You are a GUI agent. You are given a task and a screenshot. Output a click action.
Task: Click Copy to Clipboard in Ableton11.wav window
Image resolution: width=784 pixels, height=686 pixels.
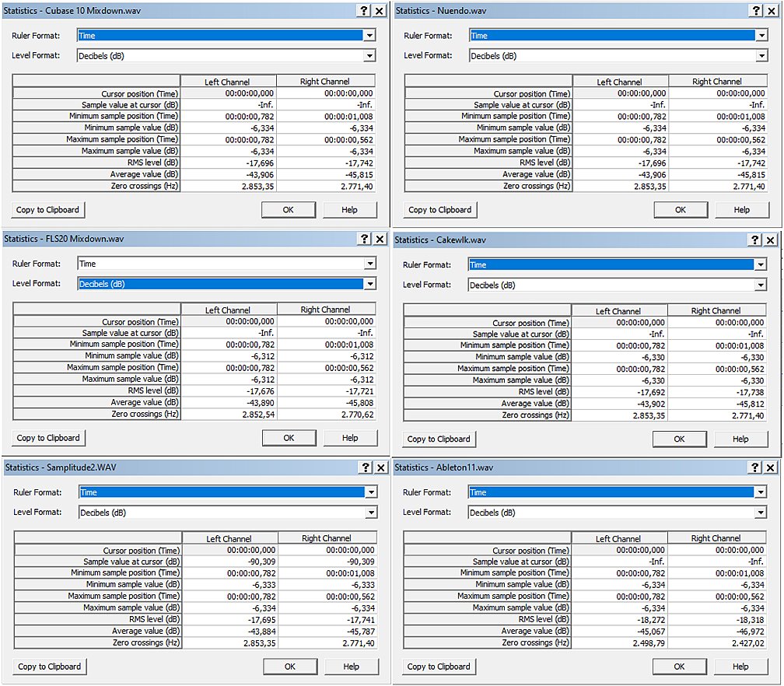point(439,667)
